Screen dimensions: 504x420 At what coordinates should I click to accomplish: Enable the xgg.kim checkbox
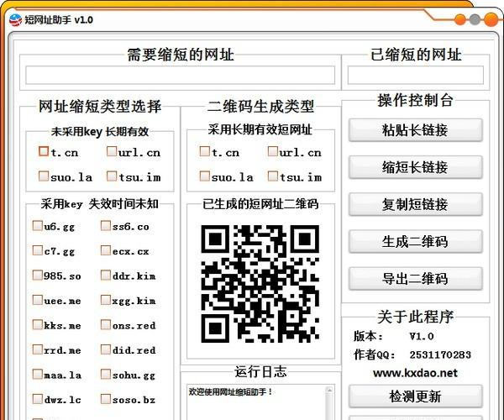[x=106, y=300]
